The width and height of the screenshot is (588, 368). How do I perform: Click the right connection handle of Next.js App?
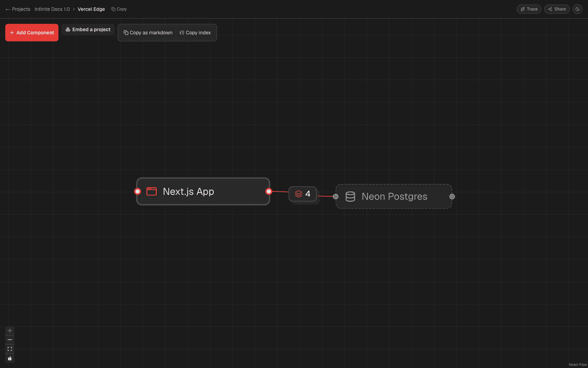(x=269, y=191)
